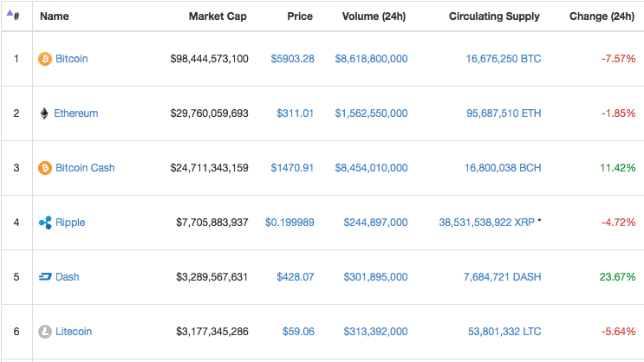Image resolution: width=644 pixels, height=362 pixels.
Task: Open the Ripple coin page link
Action: 70,223
